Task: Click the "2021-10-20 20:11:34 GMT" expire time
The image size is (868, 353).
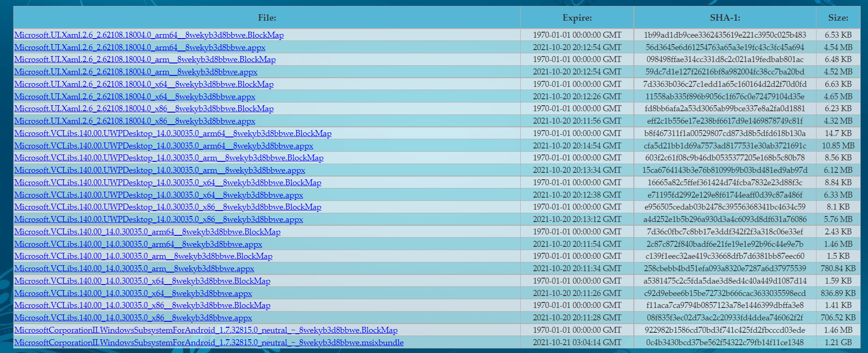Action: [577, 268]
